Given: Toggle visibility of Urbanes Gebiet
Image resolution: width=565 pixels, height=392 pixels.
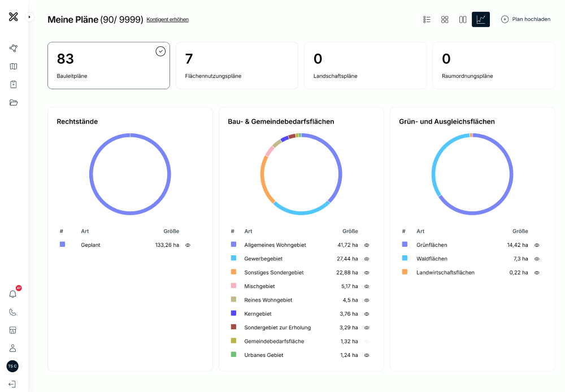Looking at the screenshot, I should 367,355.
